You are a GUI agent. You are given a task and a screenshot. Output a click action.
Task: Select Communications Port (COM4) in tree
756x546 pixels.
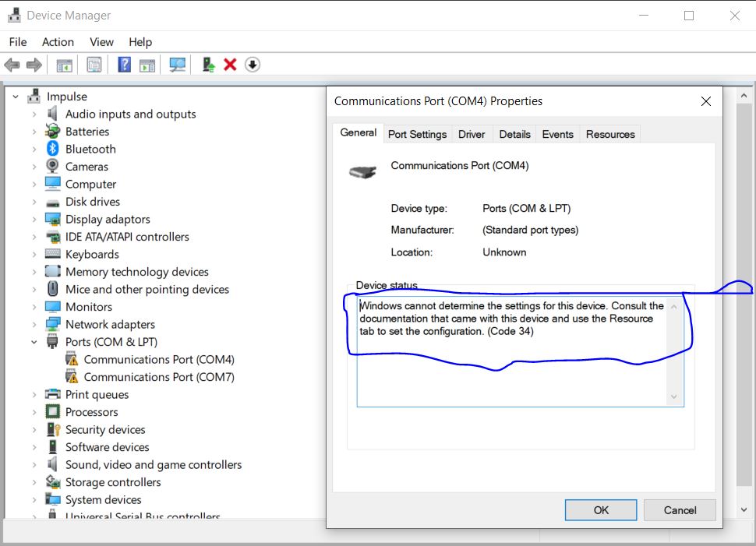[x=159, y=360]
